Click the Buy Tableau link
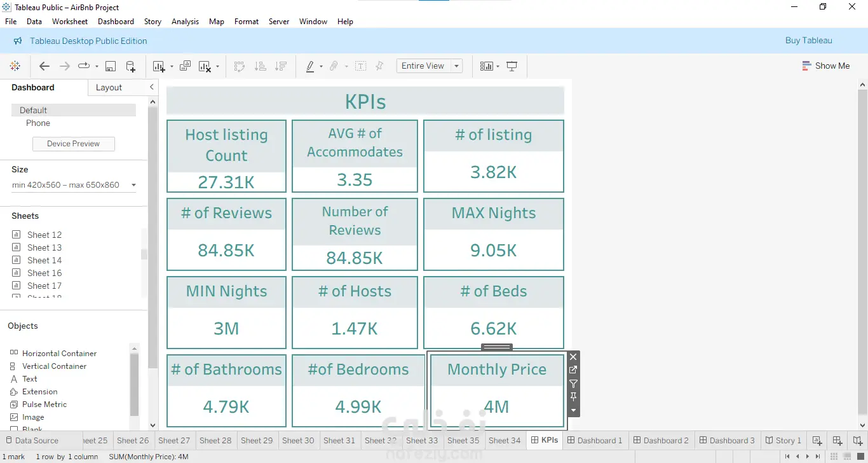The height and width of the screenshot is (463, 868). pyautogui.click(x=808, y=41)
